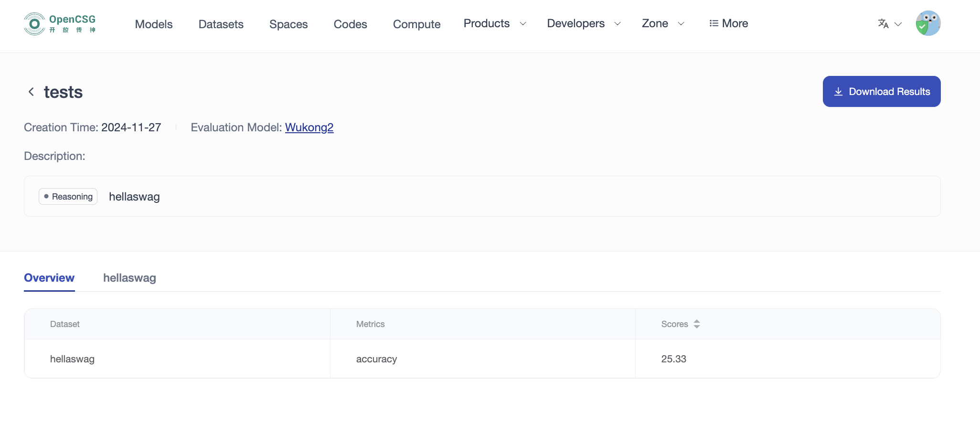The image size is (980, 423).
Task: Click the back arrow beside tests
Action: pos(31,92)
